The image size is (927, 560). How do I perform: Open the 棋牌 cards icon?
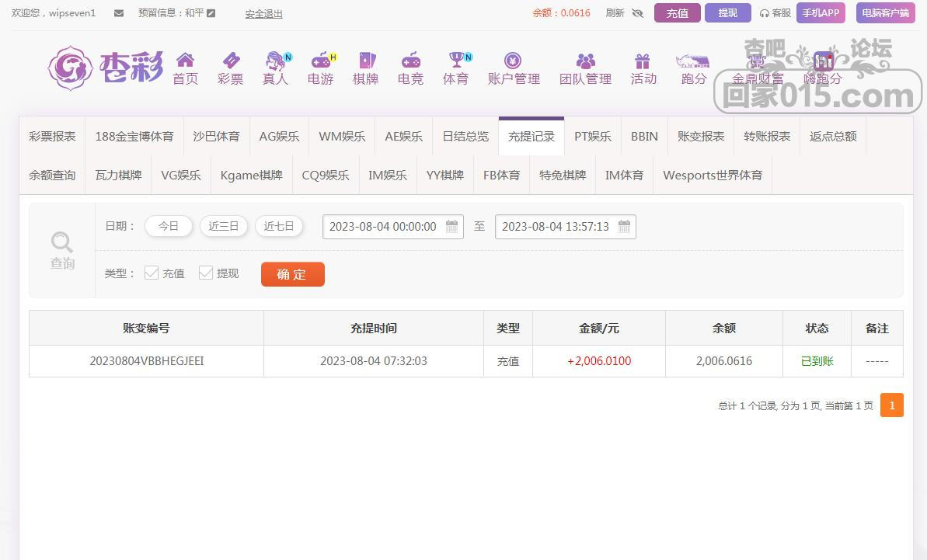pos(366,61)
